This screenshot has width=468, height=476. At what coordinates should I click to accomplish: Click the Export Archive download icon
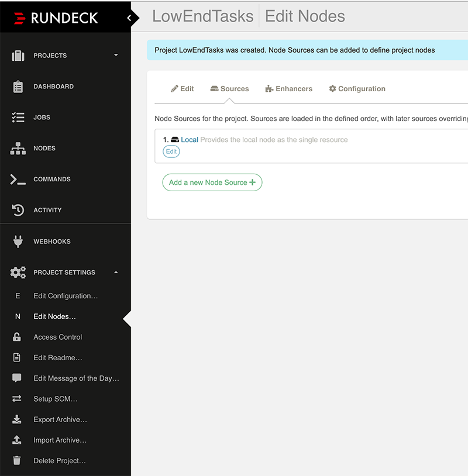click(x=17, y=419)
